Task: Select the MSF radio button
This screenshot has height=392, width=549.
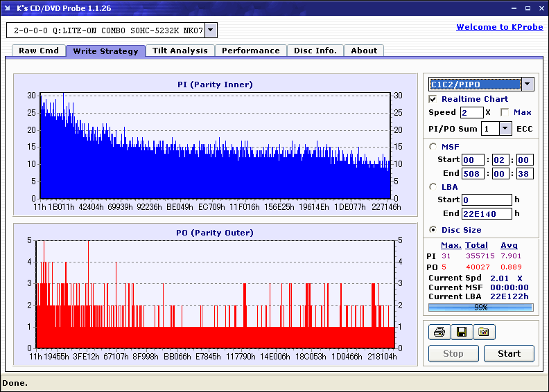Action: point(433,146)
